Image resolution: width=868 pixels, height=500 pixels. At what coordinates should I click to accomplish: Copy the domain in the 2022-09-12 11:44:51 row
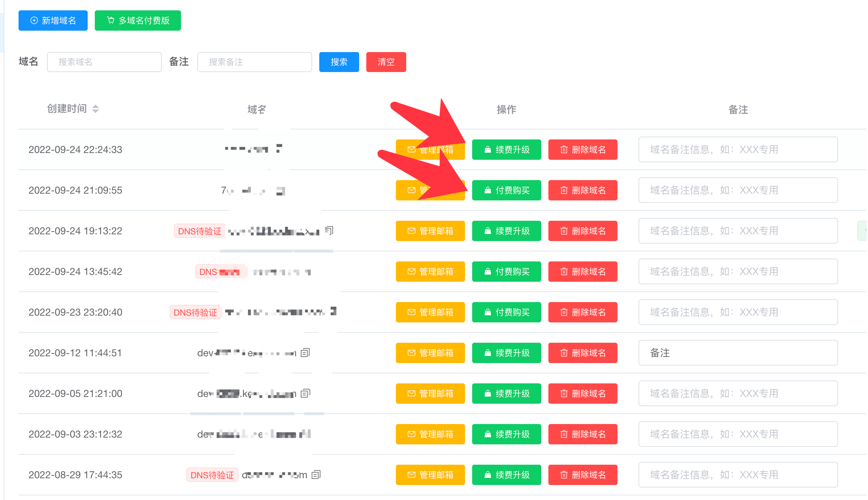click(305, 353)
